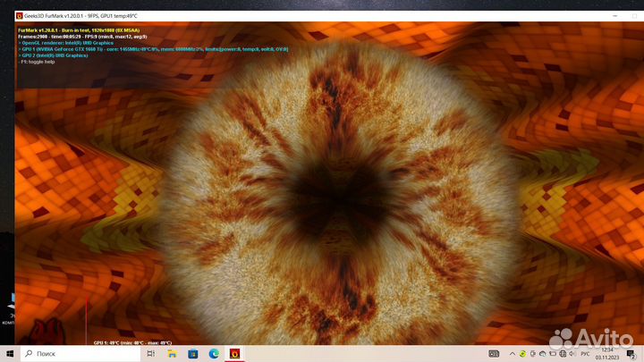The image size is (644, 362).
Task: Click the 'FurMark v1.20.0.1 - Burn-in test' overlay line
Action: [79, 30]
